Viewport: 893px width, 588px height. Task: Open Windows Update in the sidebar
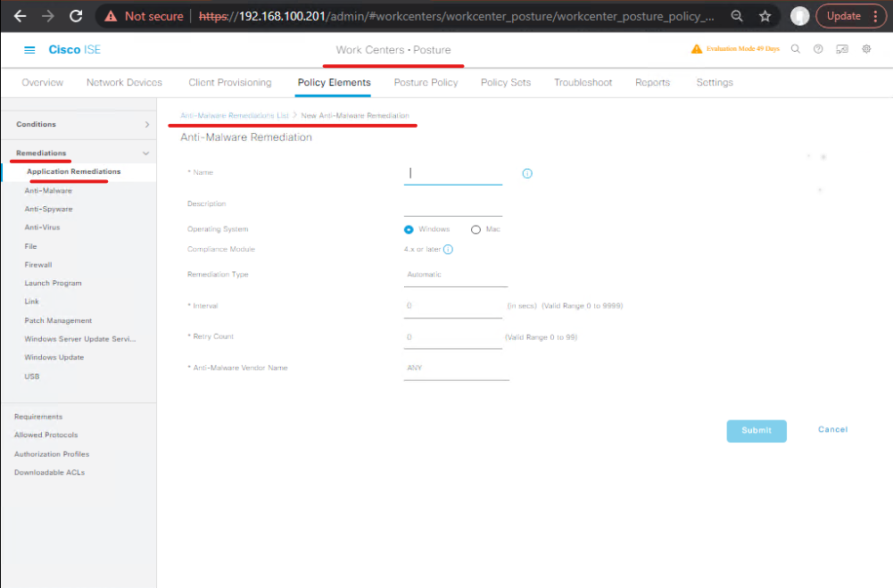click(54, 357)
